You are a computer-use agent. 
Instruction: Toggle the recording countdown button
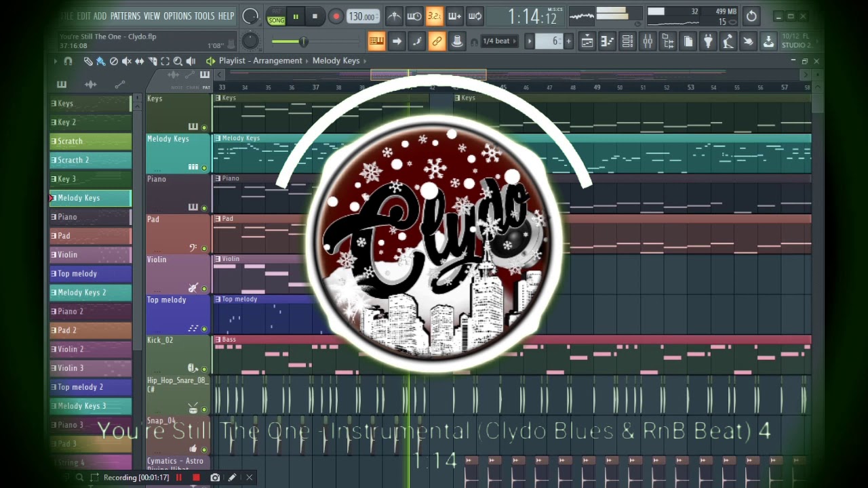pos(435,16)
